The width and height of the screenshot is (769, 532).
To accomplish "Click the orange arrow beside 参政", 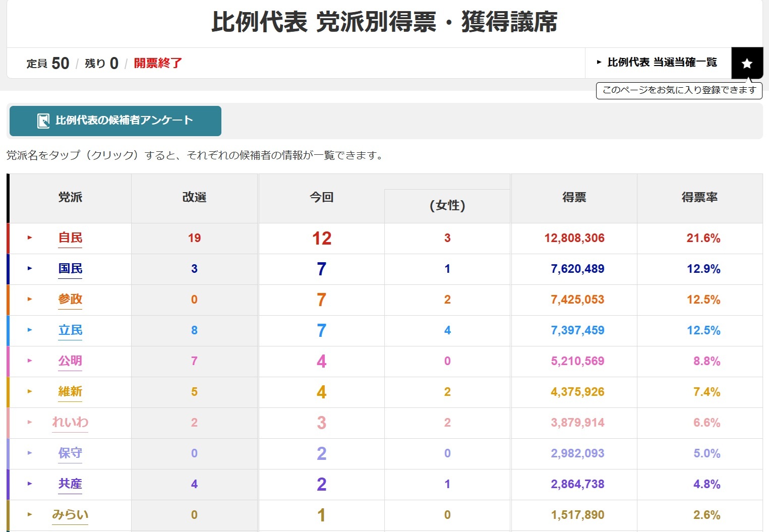I will click(30, 299).
